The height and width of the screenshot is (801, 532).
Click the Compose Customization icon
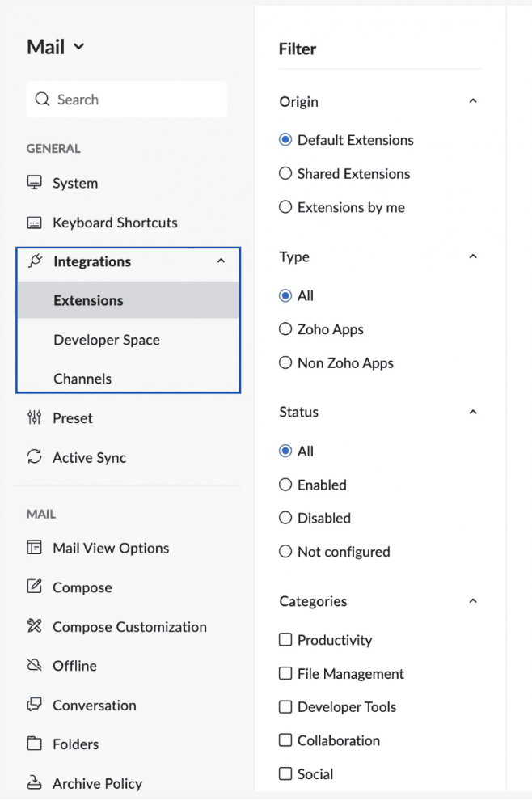(34, 626)
